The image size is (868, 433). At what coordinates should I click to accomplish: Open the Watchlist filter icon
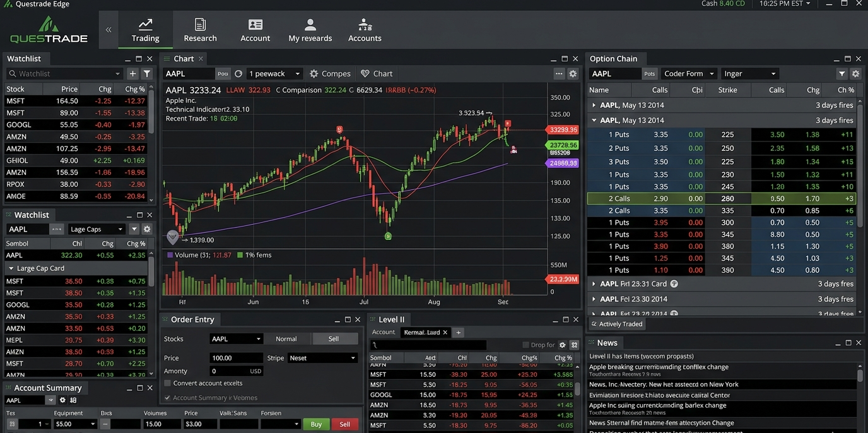coord(146,73)
